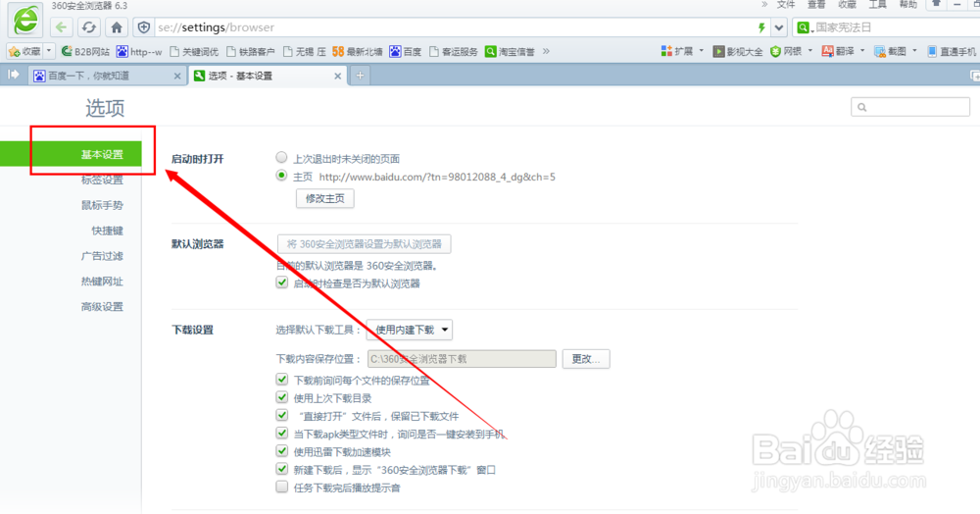Open the http--w bookmark
This screenshot has width=980, height=514.
pos(139,51)
